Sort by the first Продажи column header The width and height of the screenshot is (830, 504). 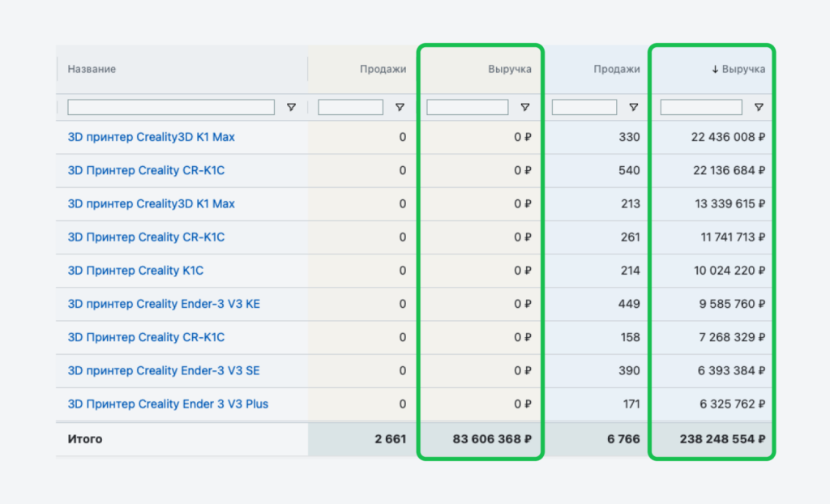coord(383,70)
